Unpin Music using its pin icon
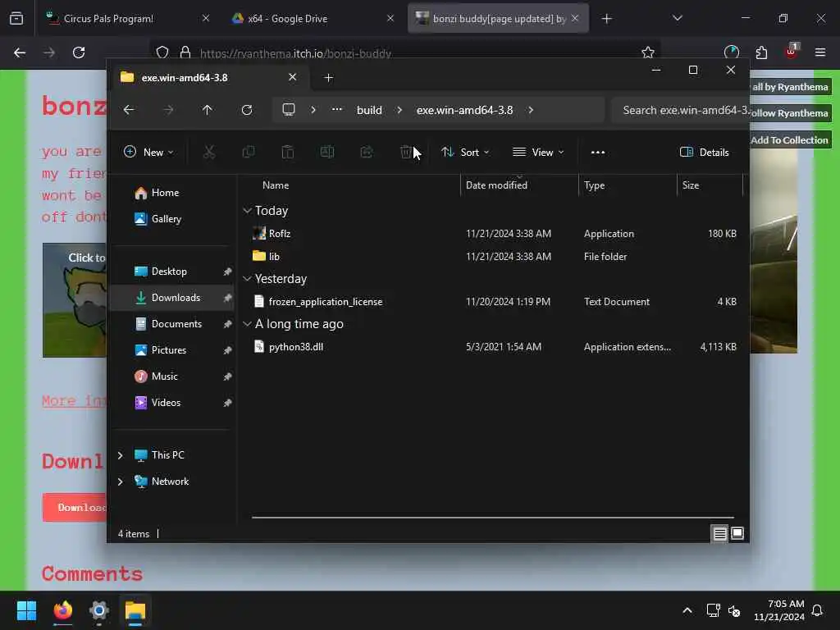840x630 pixels. pos(227,377)
